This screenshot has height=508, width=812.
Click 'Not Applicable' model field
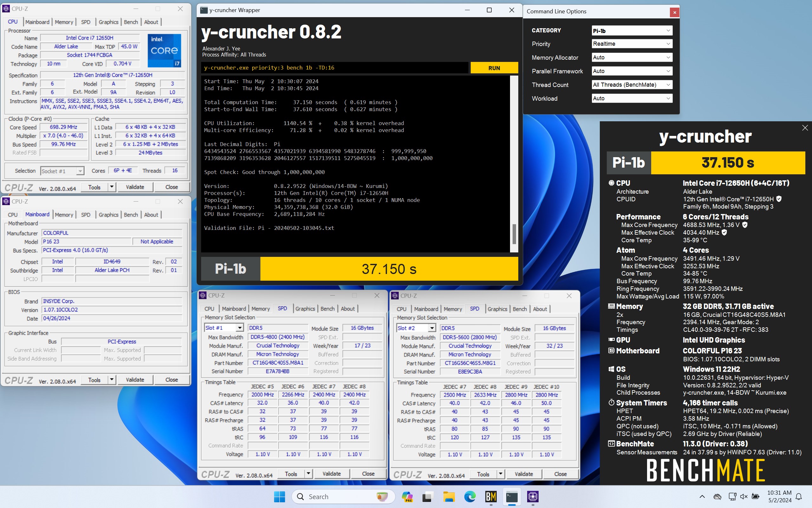[157, 242]
